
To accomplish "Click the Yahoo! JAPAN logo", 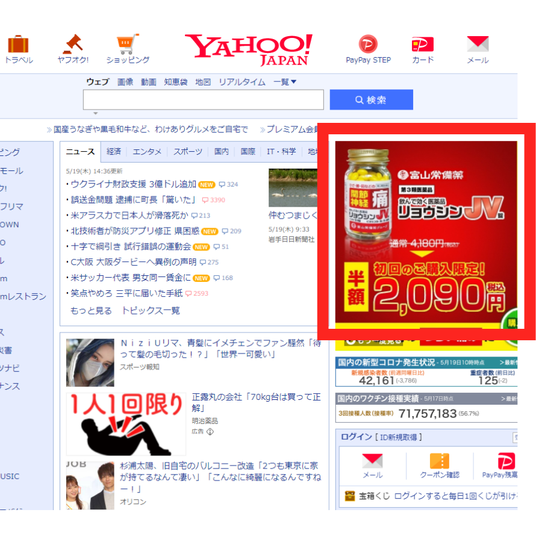I will tap(249, 50).
